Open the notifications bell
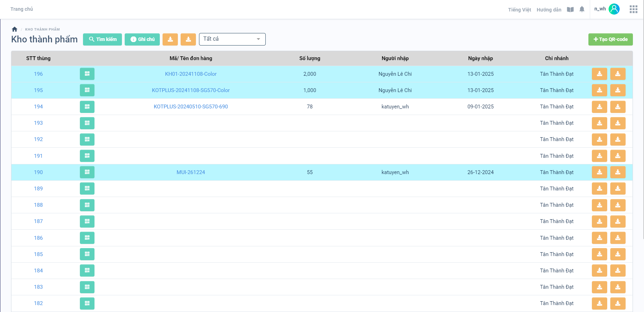Image resolution: width=644 pixels, height=312 pixels. [x=582, y=9]
